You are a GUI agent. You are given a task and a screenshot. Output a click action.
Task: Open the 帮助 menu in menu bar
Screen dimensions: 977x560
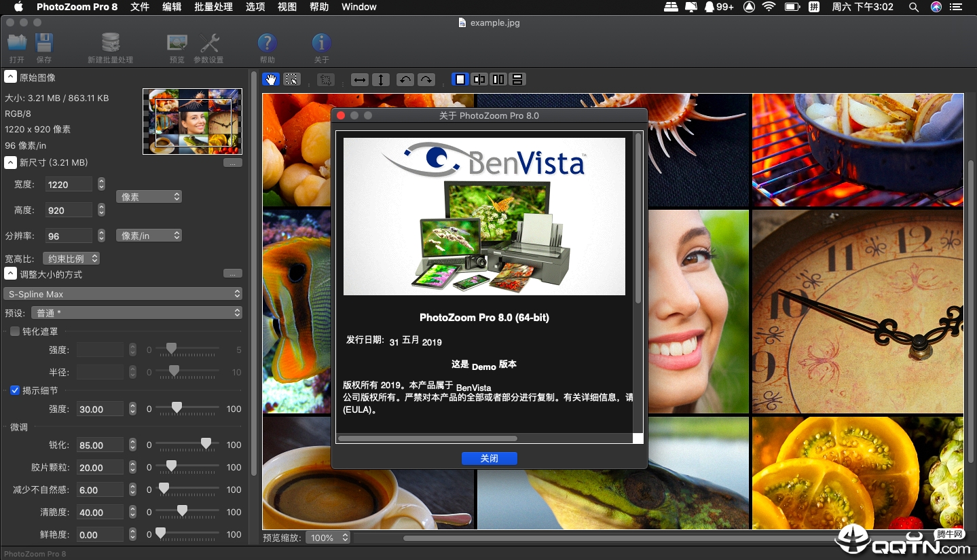(319, 7)
